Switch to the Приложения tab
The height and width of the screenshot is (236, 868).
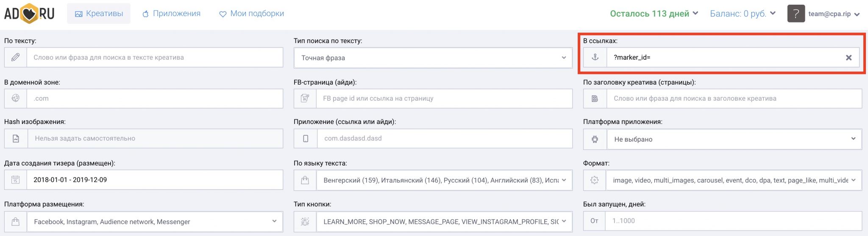point(171,14)
